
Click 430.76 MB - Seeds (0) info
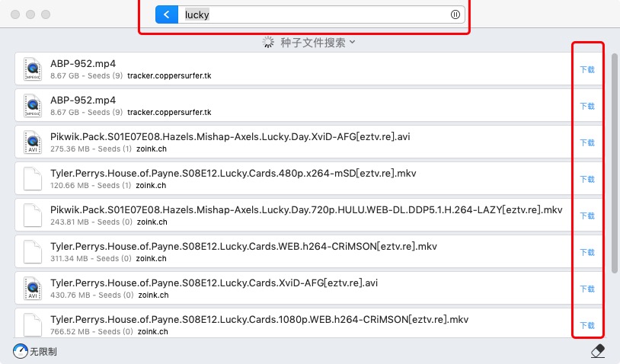pos(91,295)
